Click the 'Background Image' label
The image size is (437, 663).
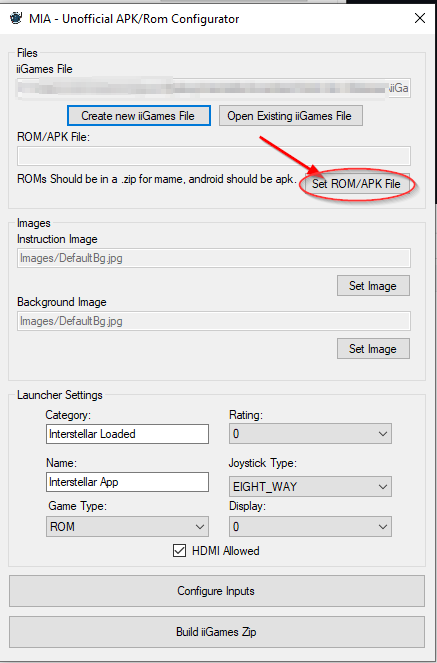62,302
